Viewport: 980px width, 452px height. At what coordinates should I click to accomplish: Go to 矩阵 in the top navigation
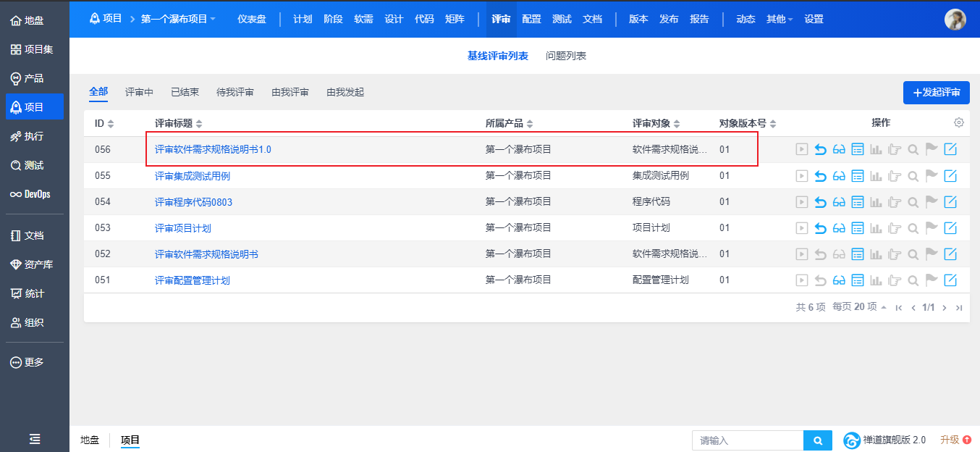455,19
